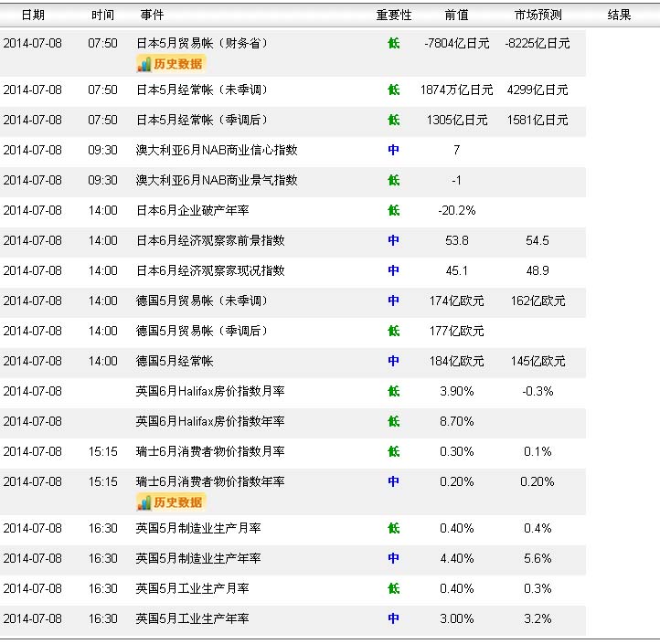Click importance 中 for 澳大利亚6月NAB商业信心指数

tap(394, 150)
